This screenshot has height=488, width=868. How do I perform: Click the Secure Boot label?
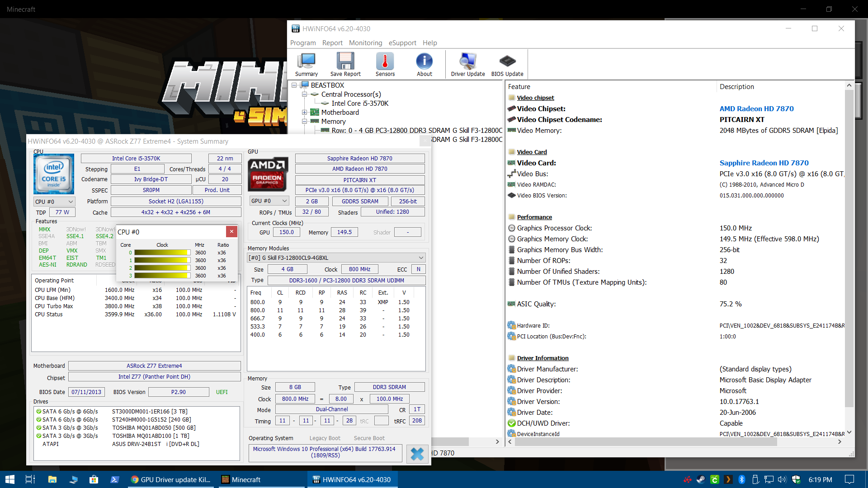click(369, 438)
